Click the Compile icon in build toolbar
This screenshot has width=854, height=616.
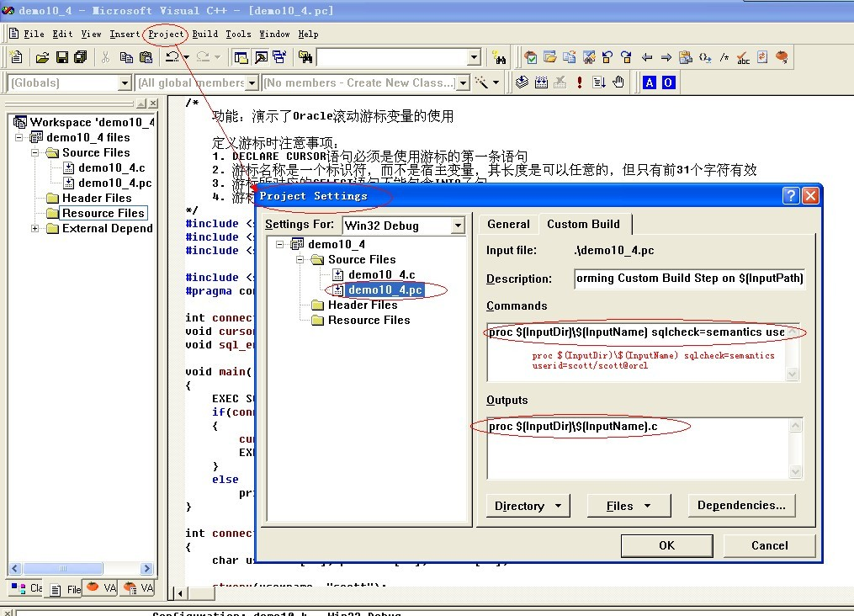click(x=522, y=82)
